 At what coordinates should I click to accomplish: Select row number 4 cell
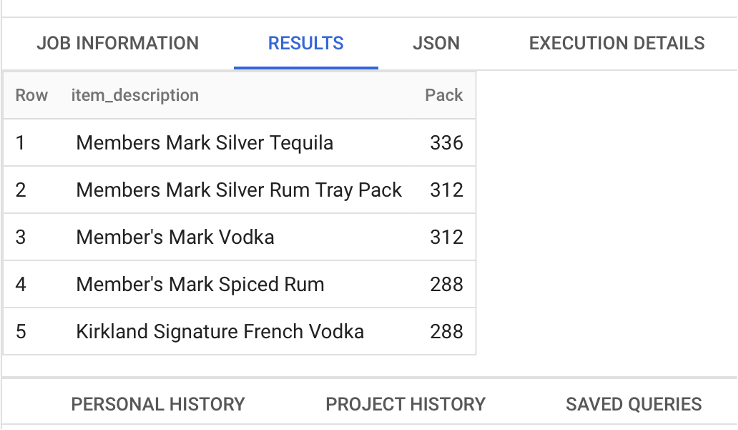point(21,284)
